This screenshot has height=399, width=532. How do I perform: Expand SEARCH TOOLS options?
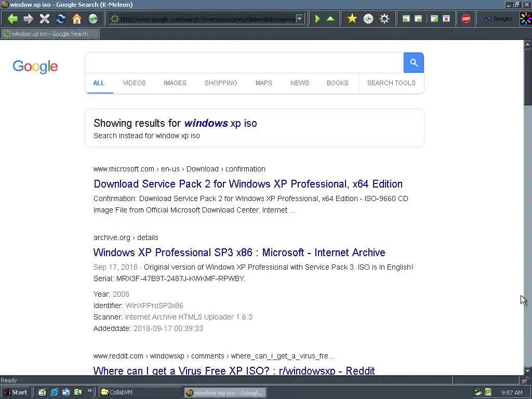tap(391, 83)
